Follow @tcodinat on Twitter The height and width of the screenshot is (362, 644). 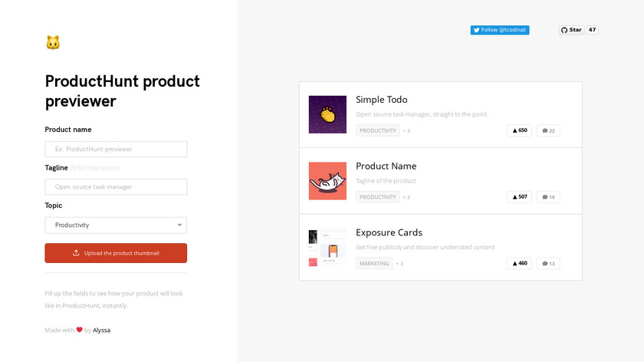(500, 30)
